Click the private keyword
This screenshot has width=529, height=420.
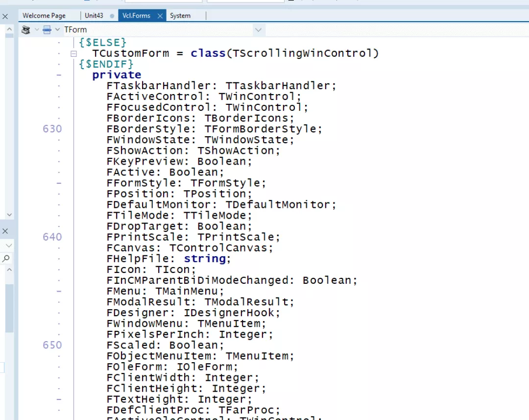coord(117,75)
